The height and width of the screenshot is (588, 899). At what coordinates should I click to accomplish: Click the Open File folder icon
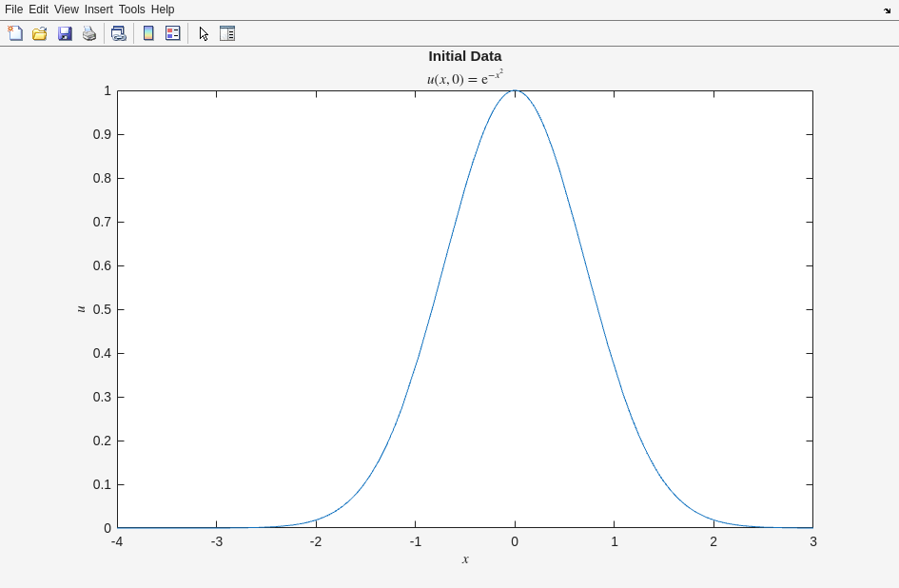point(40,33)
